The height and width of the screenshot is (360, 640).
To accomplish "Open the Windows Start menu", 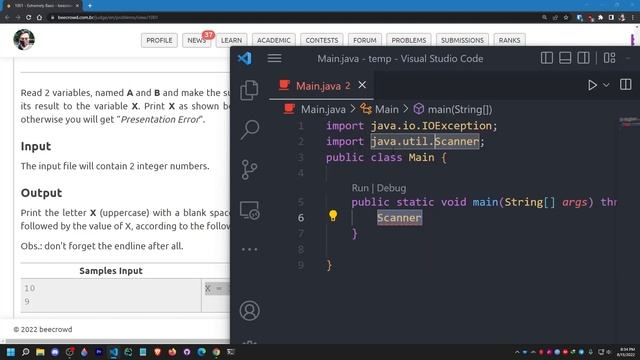I will click(11, 352).
